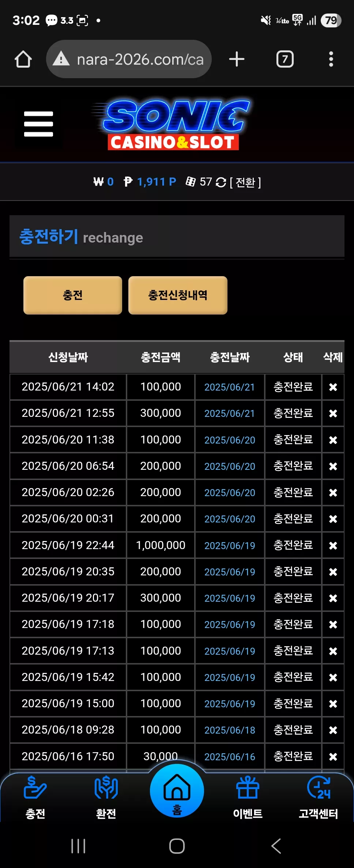Click the refresh balance icon near 57

point(221,182)
